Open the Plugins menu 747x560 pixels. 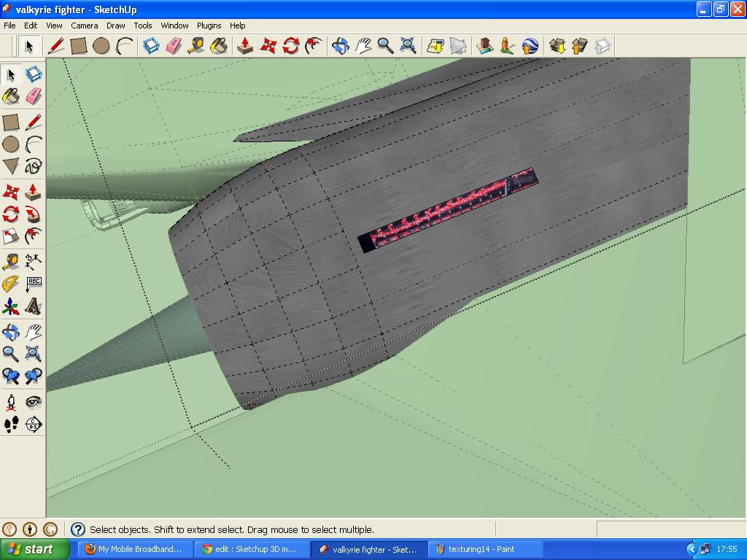[209, 25]
